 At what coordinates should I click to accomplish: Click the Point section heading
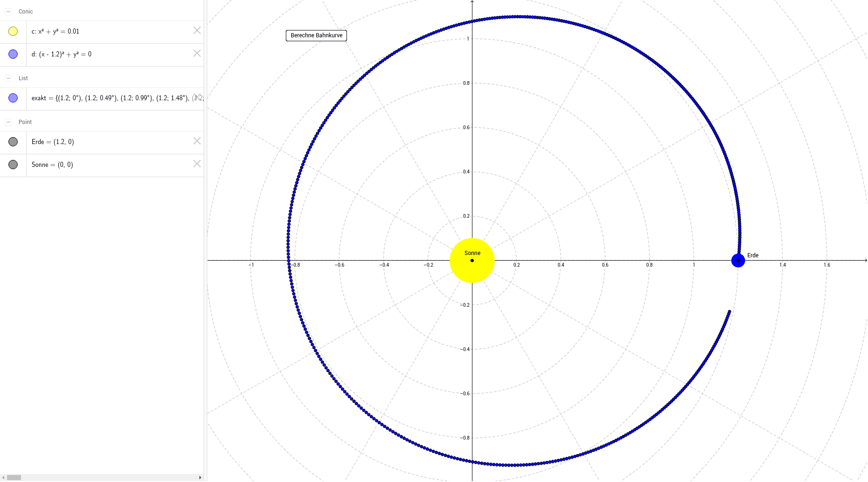[25, 122]
